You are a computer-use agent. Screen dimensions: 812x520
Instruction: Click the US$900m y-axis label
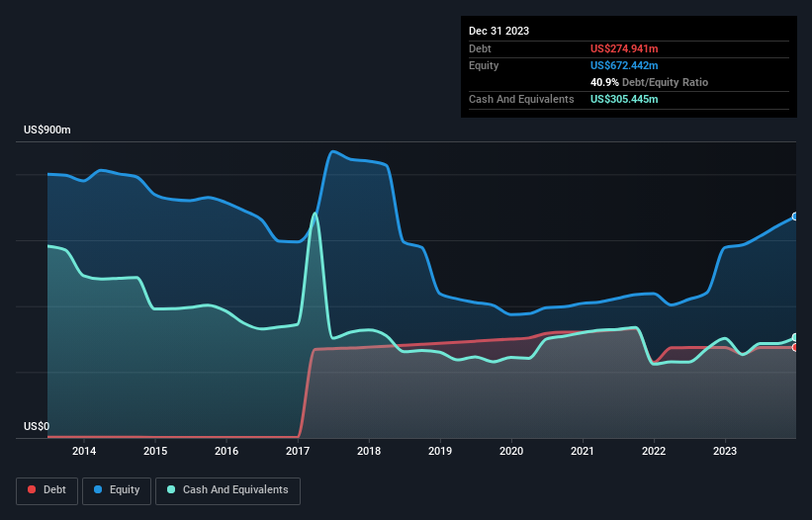point(47,130)
